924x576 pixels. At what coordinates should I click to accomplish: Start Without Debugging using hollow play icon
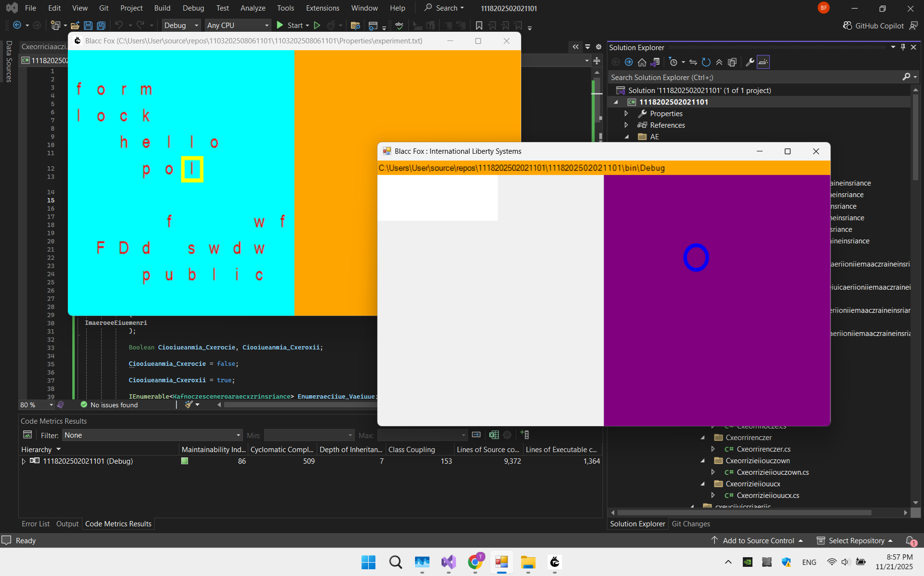(x=317, y=25)
